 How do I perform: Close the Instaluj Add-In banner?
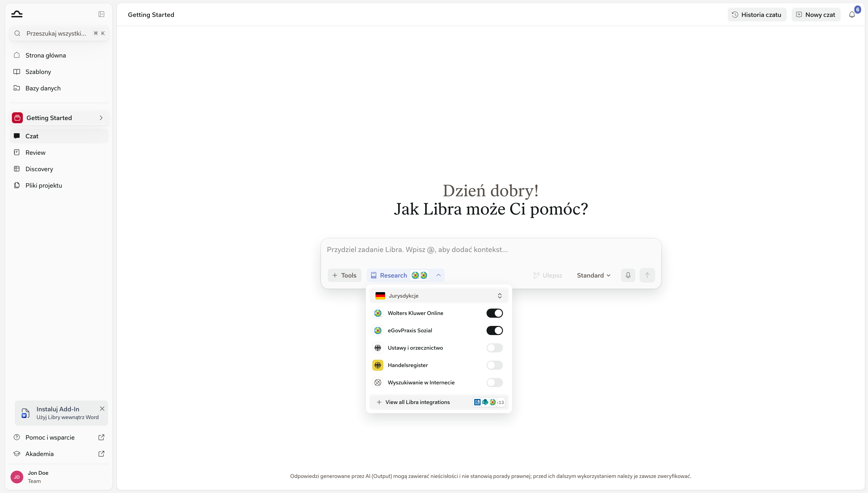102,409
